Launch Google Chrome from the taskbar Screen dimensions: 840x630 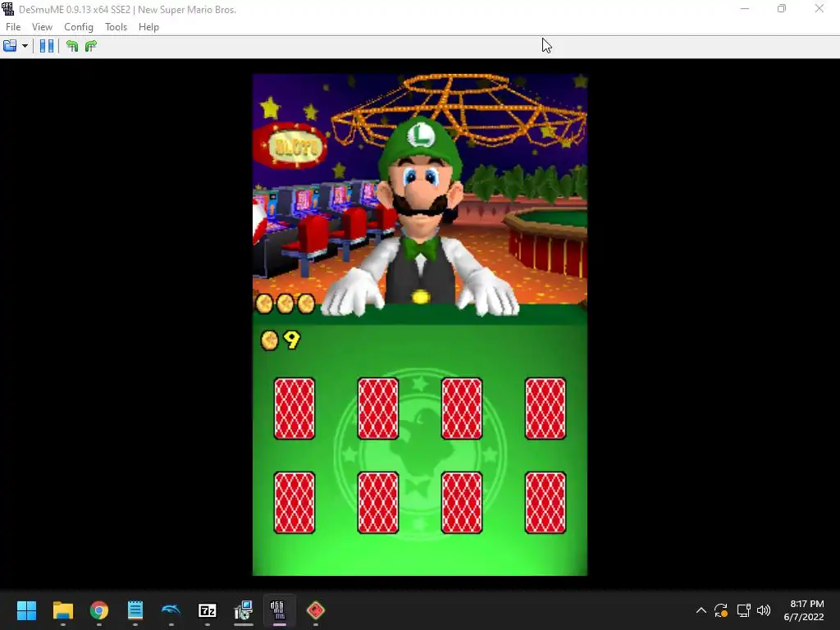click(99, 610)
